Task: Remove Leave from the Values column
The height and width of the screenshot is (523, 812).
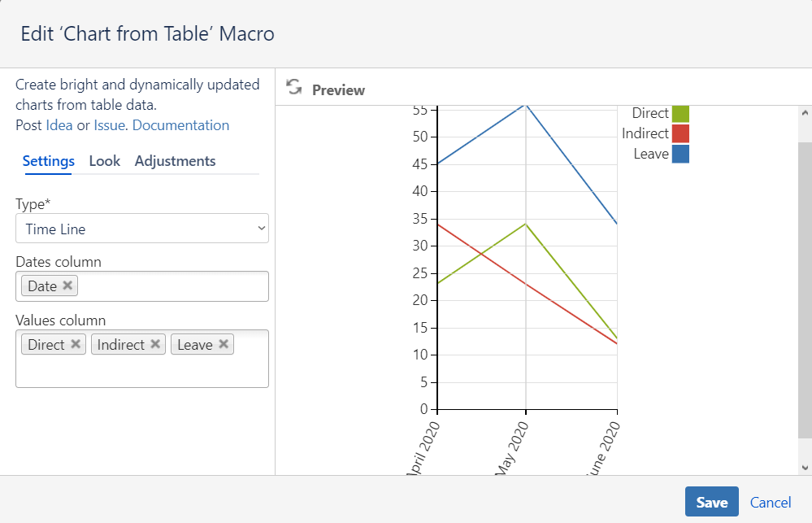Action: tap(224, 343)
